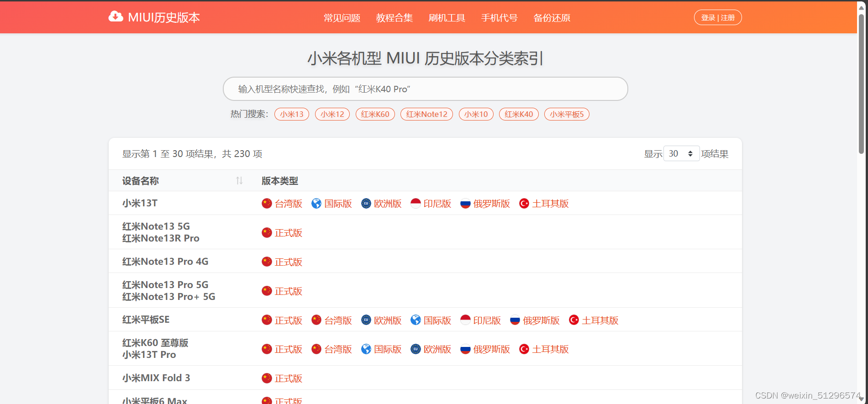
Task: Click globe icon in 红米K60 至尊版 row
Action: [366, 349]
